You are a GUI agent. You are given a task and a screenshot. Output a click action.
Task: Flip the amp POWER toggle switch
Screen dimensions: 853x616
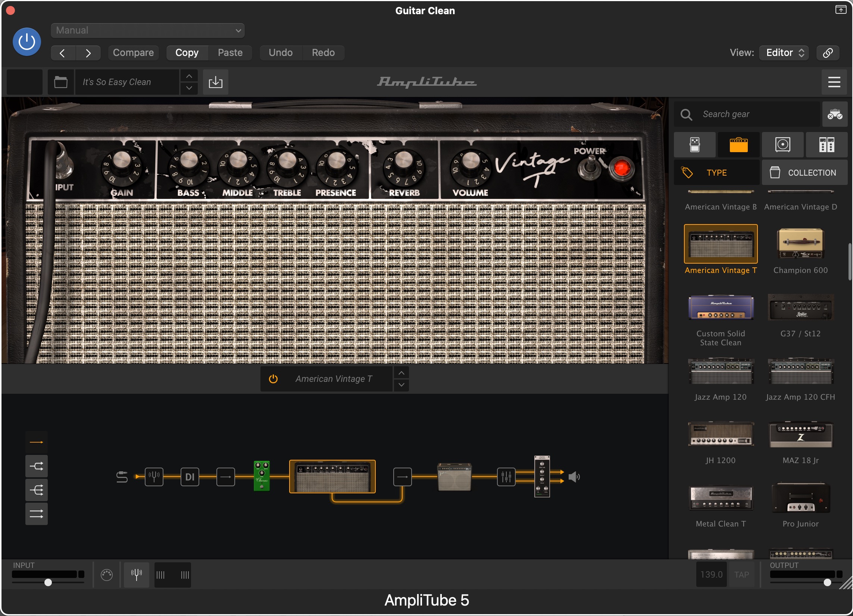[590, 168]
